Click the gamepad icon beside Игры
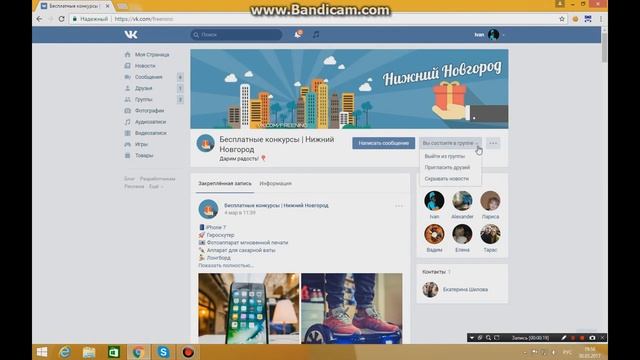This screenshot has height=360, width=640. 127,144
